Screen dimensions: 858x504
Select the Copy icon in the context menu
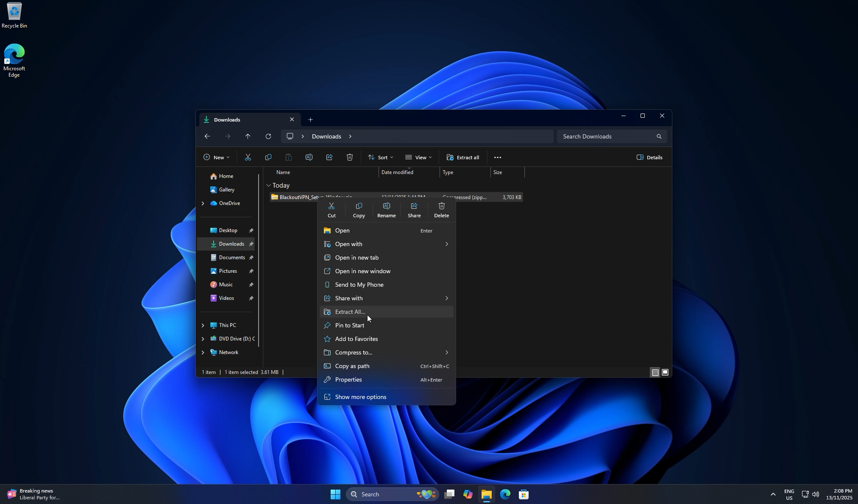click(358, 210)
